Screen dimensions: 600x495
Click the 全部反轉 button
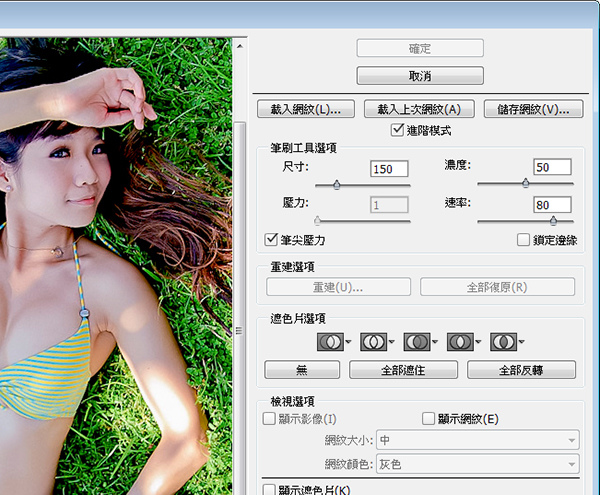click(x=521, y=370)
